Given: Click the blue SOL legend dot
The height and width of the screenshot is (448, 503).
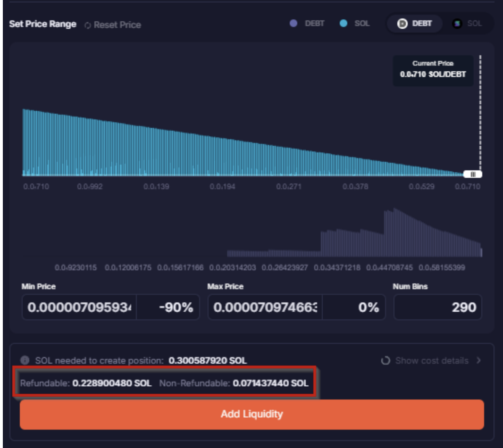Looking at the screenshot, I should click(343, 24).
